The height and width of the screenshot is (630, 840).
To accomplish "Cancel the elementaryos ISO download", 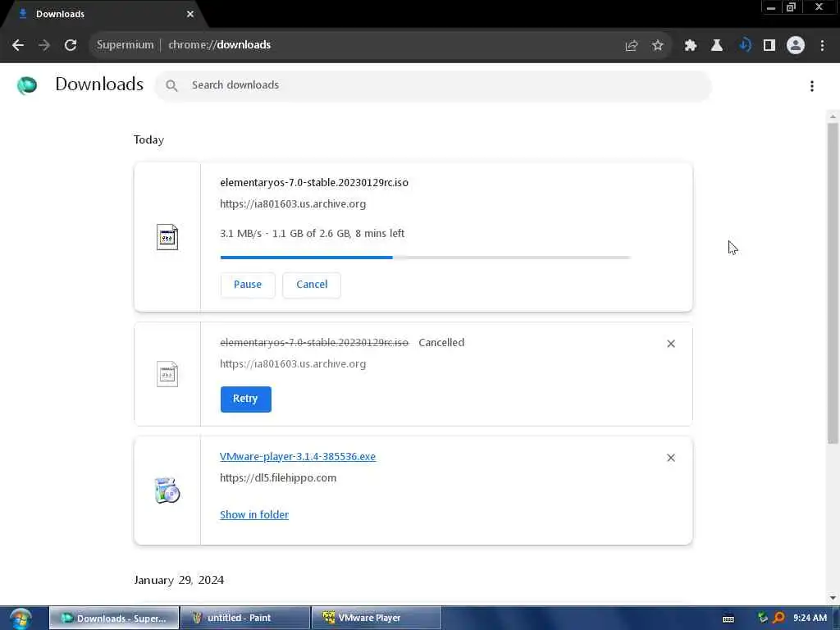I will click(x=312, y=285).
